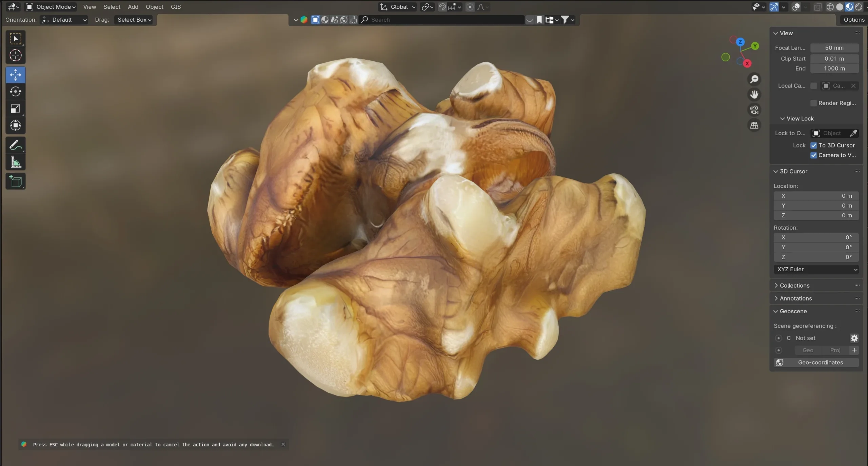868x466 pixels.
Task: Click the pan view hand icon
Action: point(754,94)
